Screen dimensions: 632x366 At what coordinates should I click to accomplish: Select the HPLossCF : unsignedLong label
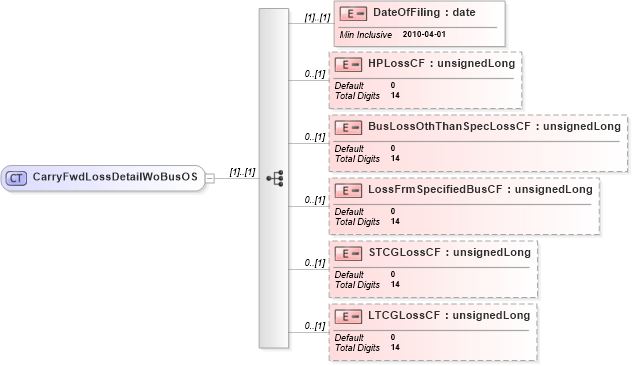click(x=441, y=63)
